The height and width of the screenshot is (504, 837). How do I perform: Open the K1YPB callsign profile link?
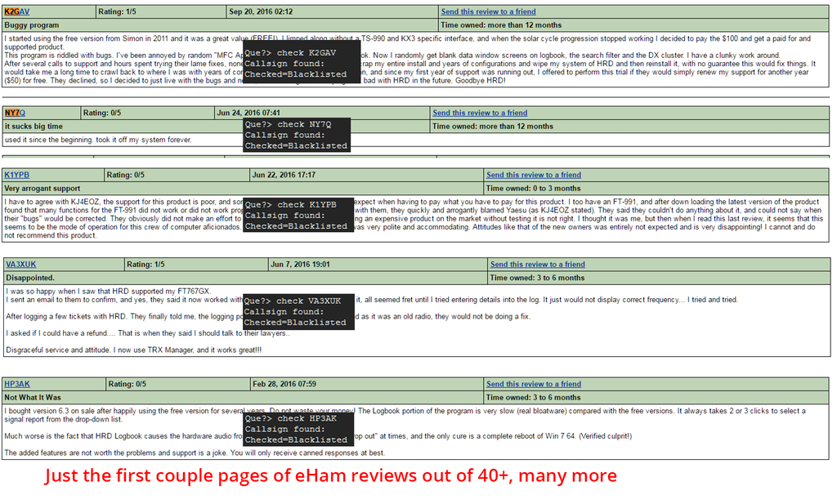click(x=17, y=175)
